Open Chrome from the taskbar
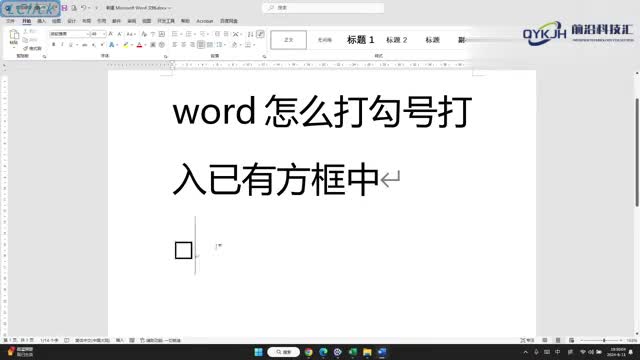The width and height of the screenshot is (640, 360). 309,352
